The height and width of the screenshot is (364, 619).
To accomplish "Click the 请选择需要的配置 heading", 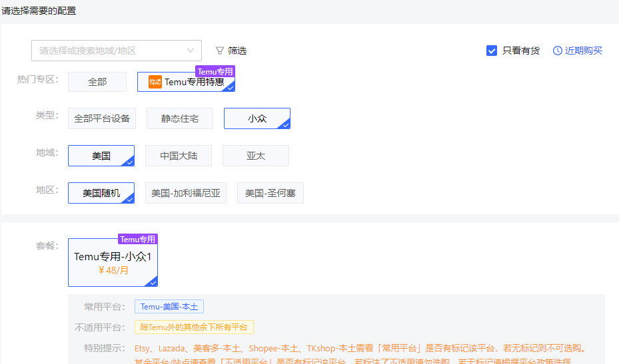I will click(x=39, y=11).
